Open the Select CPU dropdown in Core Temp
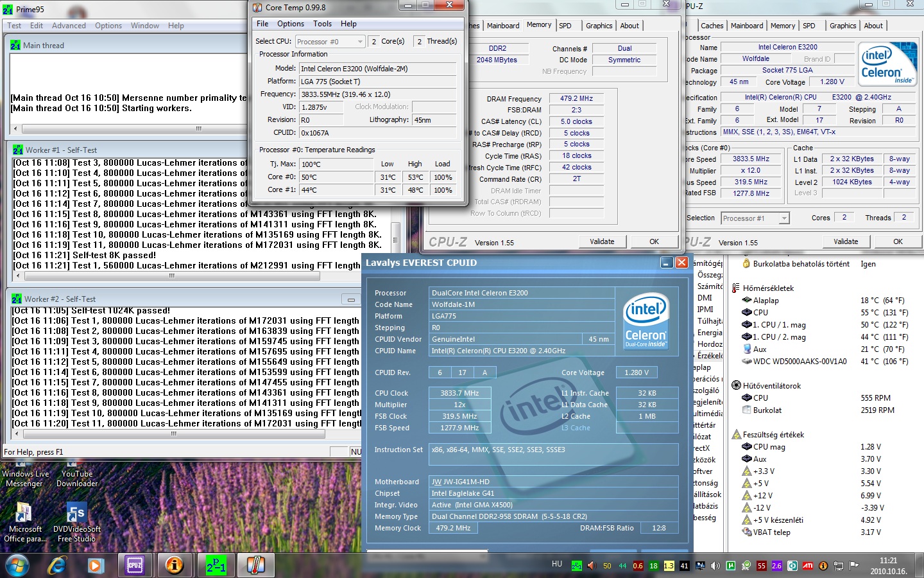The image size is (924, 578). [330, 41]
